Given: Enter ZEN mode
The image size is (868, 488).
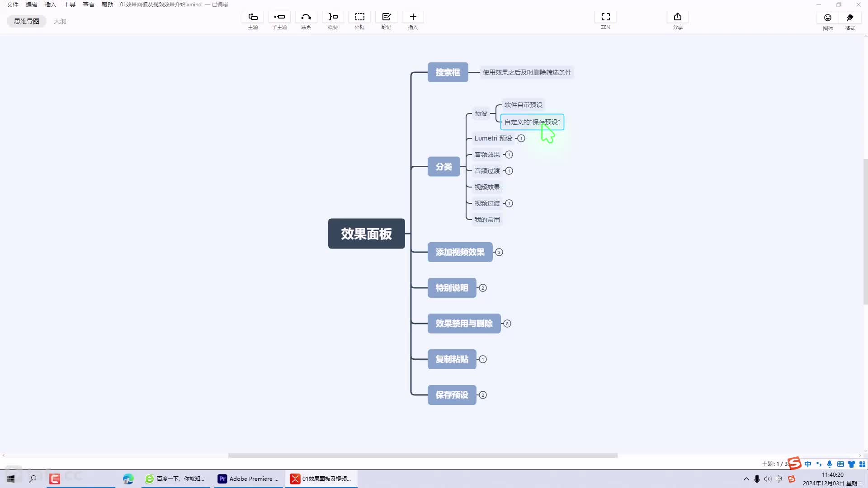Looking at the screenshot, I should [x=605, y=20].
